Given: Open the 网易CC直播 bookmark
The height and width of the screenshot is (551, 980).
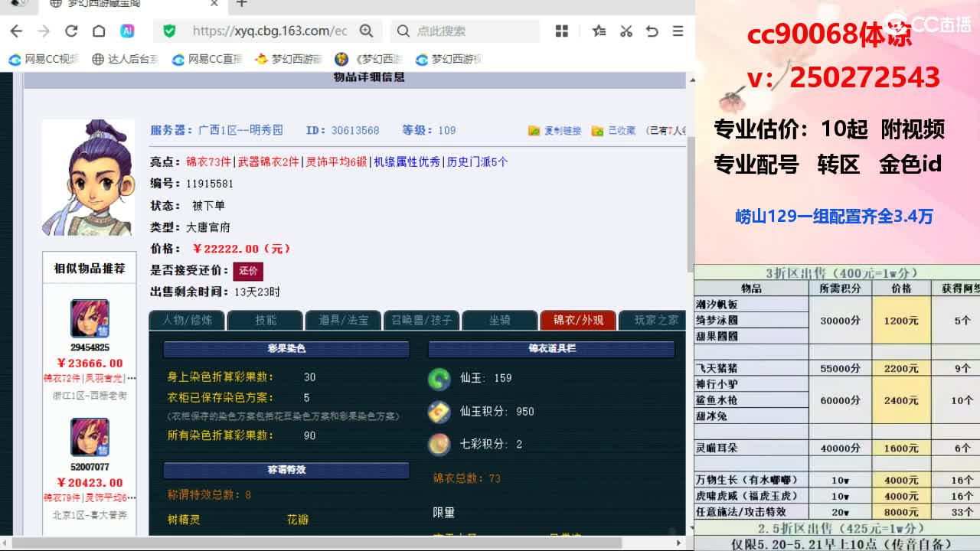Looking at the screenshot, I should (207, 59).
